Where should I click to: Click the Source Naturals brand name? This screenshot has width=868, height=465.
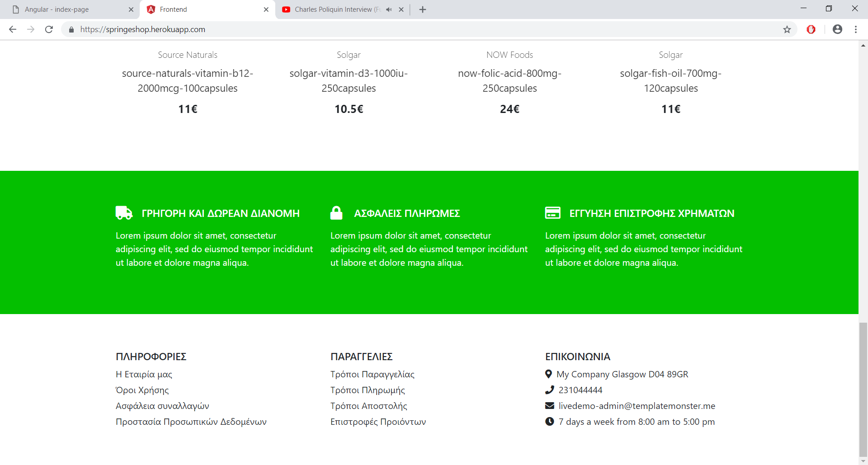188,55
